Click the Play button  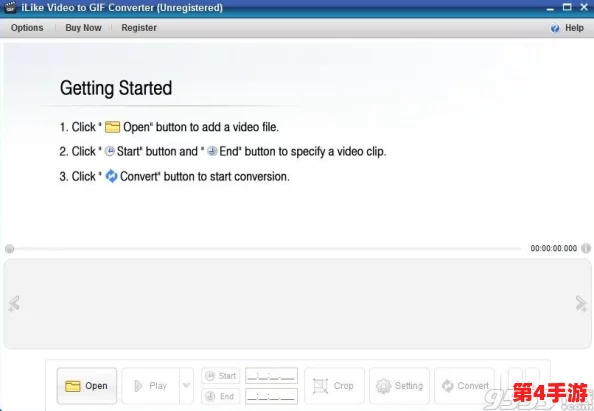point(151,386)
